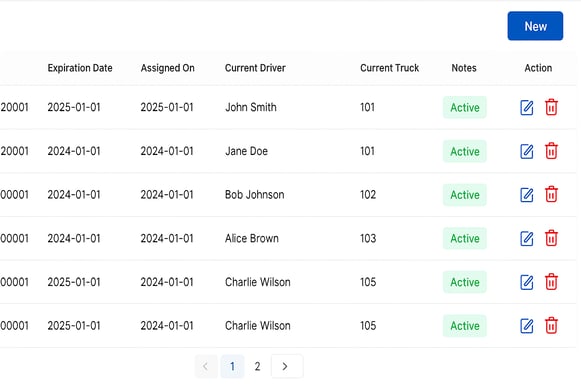
Task: Advance to next page with right chevron
Action: [x=287, y=366]
